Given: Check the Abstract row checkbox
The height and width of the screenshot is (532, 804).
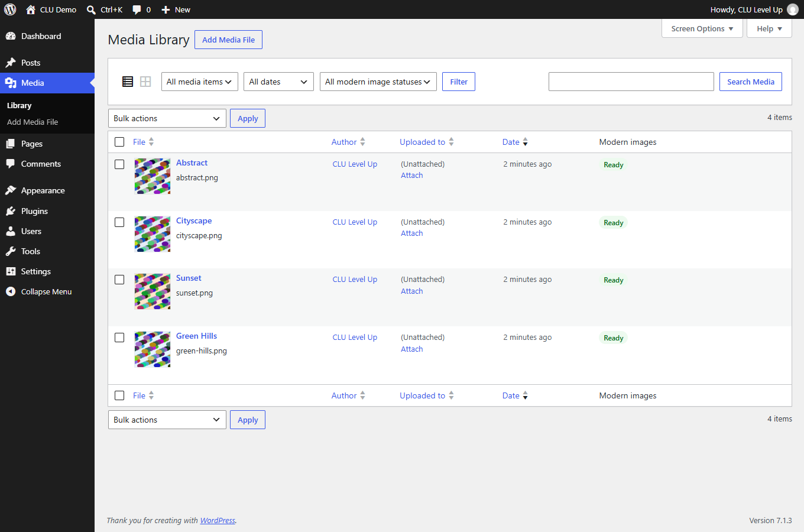Looking at the screenshot, I should point(119,164).
